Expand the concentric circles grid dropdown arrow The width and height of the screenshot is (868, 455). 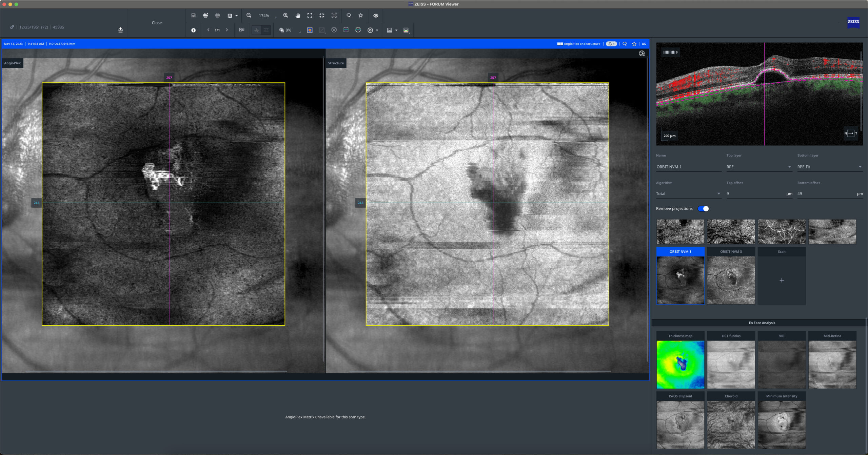(x=377, y=30)
